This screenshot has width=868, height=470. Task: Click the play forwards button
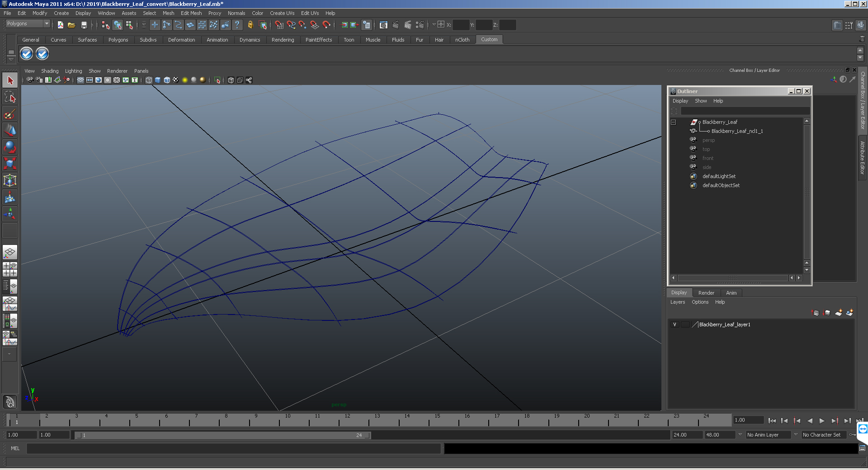pos(822,421)
